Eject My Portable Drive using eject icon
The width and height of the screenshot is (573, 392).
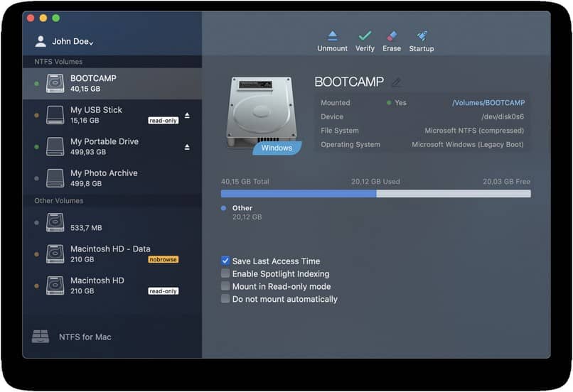(x=187, y=147)
